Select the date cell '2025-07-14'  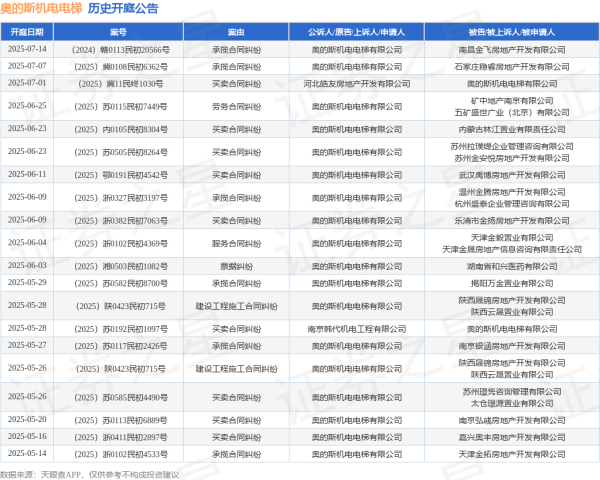[27, 49]
